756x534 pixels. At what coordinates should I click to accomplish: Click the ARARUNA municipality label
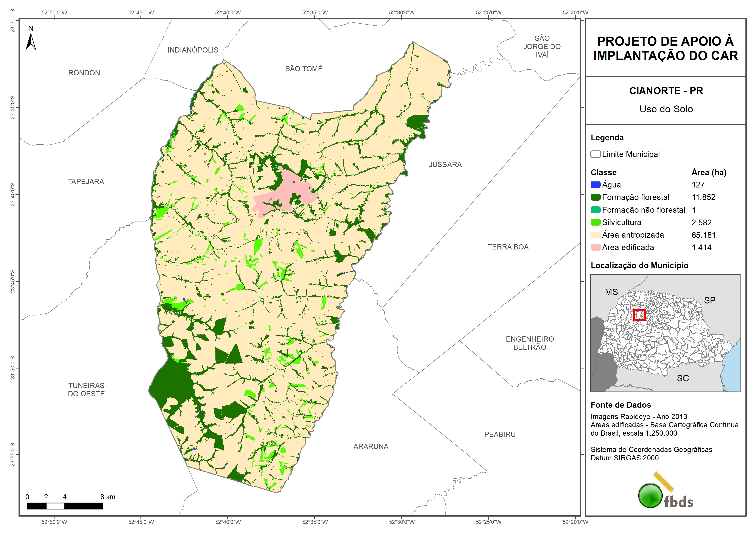tap(371, 446)
